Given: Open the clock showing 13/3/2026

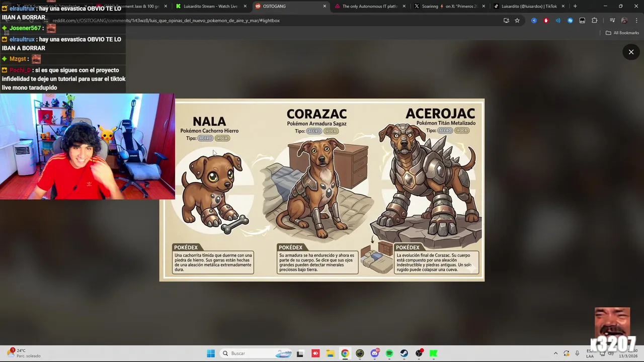Looking at the screenshot, I should pos(629,353).
